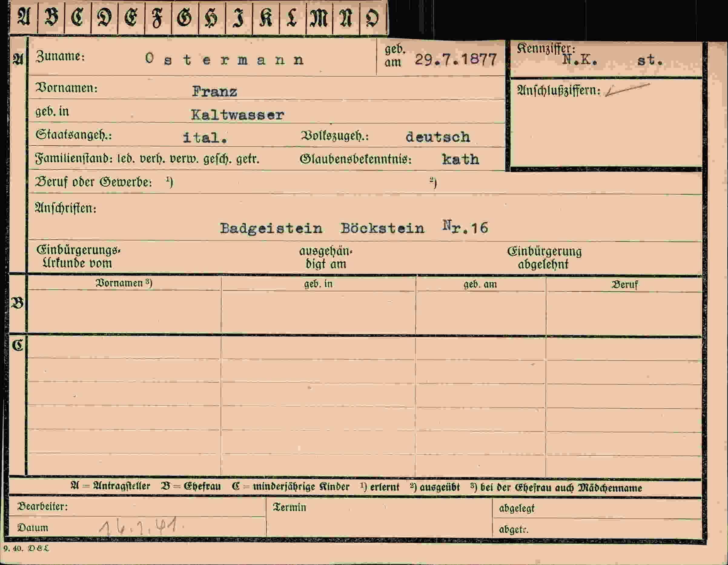Image resolution: width=728 pixels, height=565 pixels.
Task: Click the legend entry A = Antragsteller
Action: click(110, 486)
